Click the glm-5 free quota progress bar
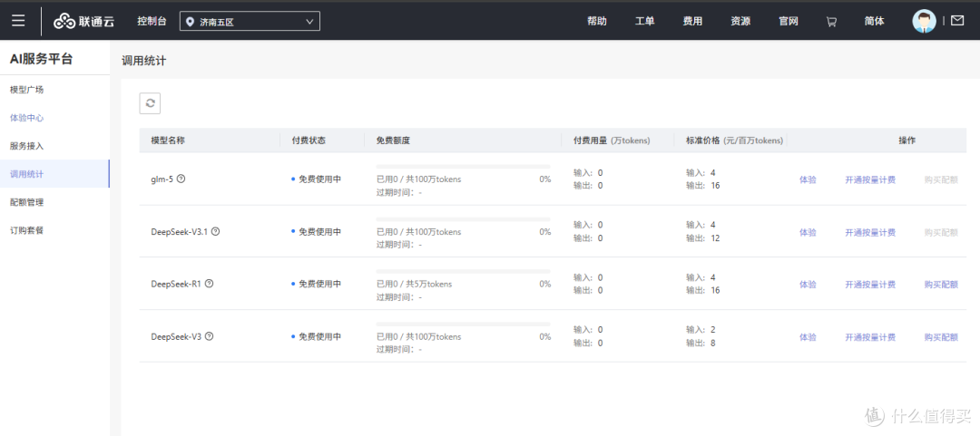The height and width of the screenshot is (436, 980). tap(463, 167)
